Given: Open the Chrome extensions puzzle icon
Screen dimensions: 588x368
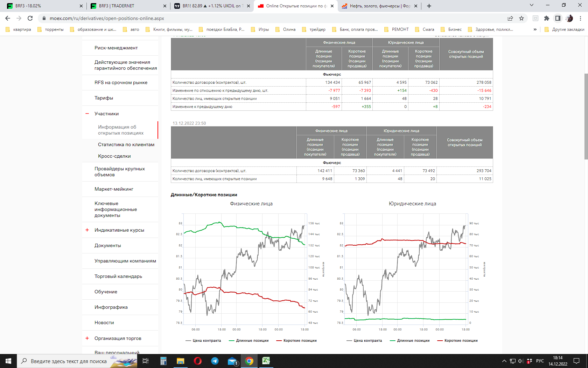Looking at the screenshot, I should [x=547, y=18].
